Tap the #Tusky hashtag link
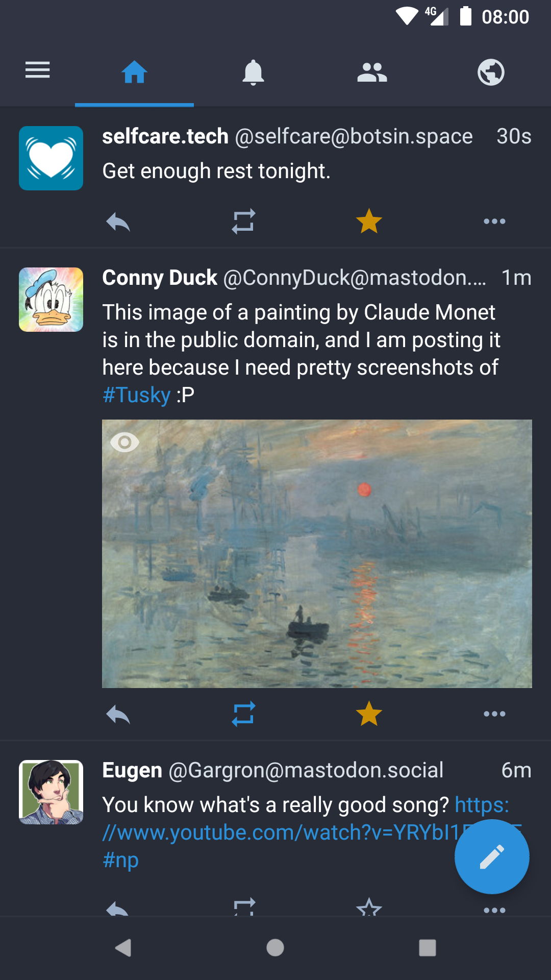 136,395
